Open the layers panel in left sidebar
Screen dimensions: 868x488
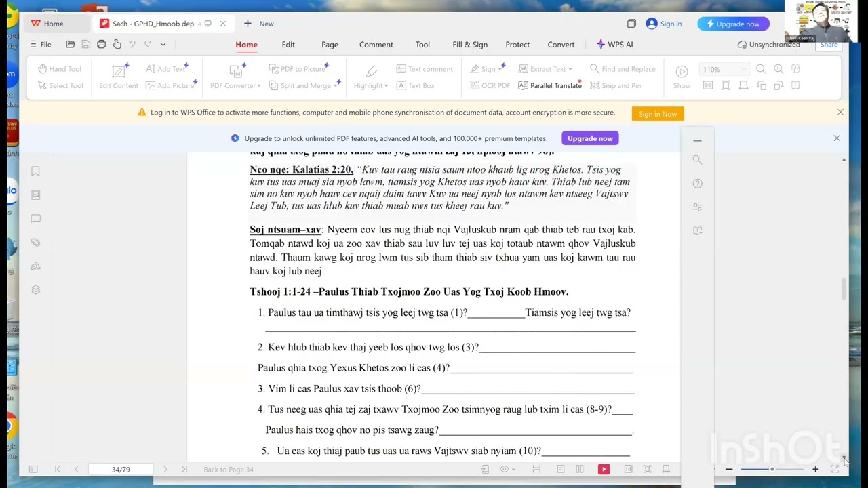35,290
